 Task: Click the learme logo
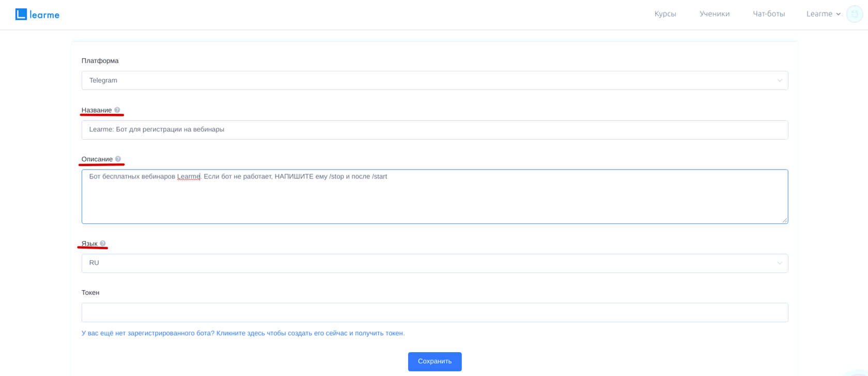click(x=37, y=14)
